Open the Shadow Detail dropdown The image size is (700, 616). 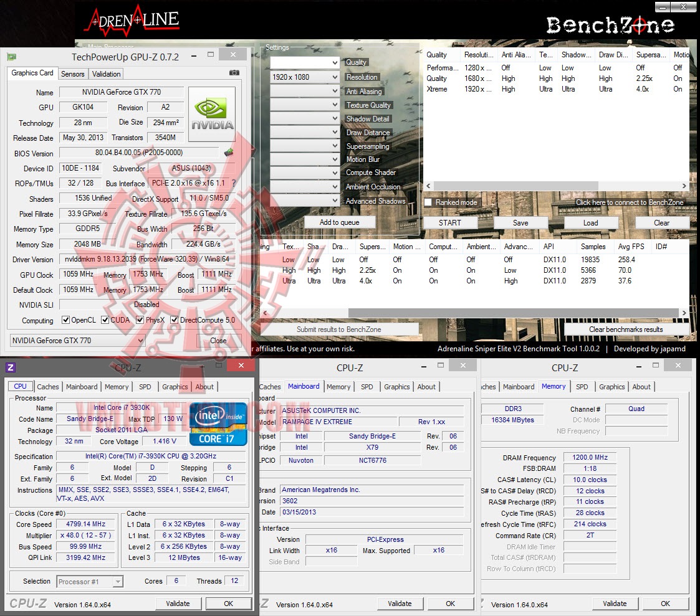pos(305,118)
